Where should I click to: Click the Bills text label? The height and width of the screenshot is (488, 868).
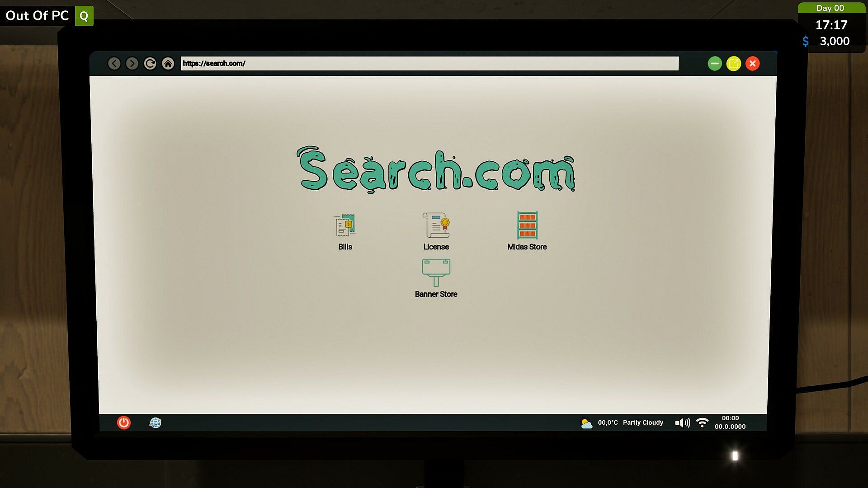345,247
